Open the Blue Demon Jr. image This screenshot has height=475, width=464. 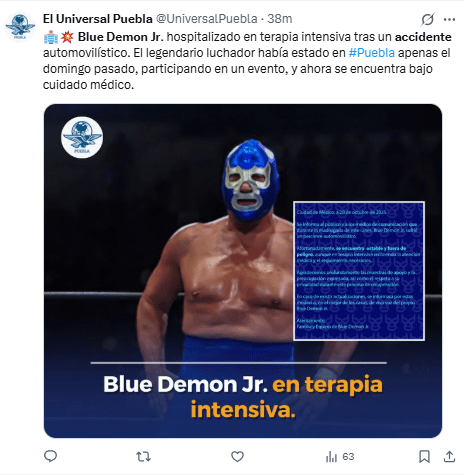coord(243,271)
